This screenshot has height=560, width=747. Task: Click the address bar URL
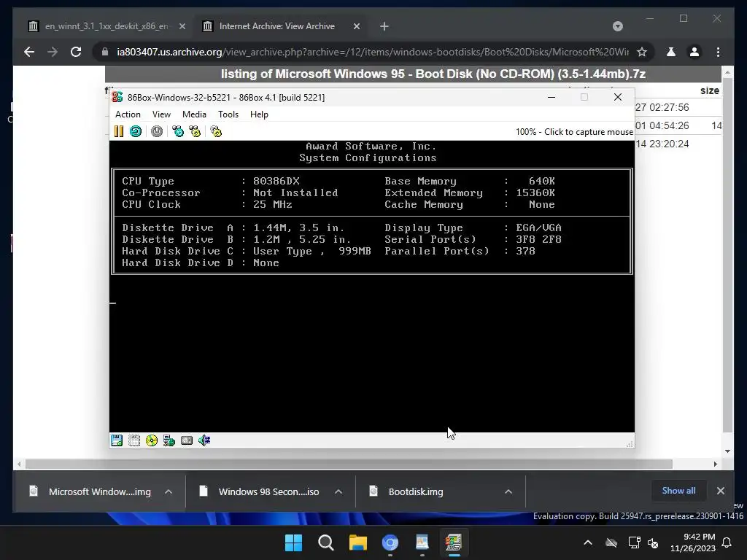pyautogui.click(x=373, y=52)
